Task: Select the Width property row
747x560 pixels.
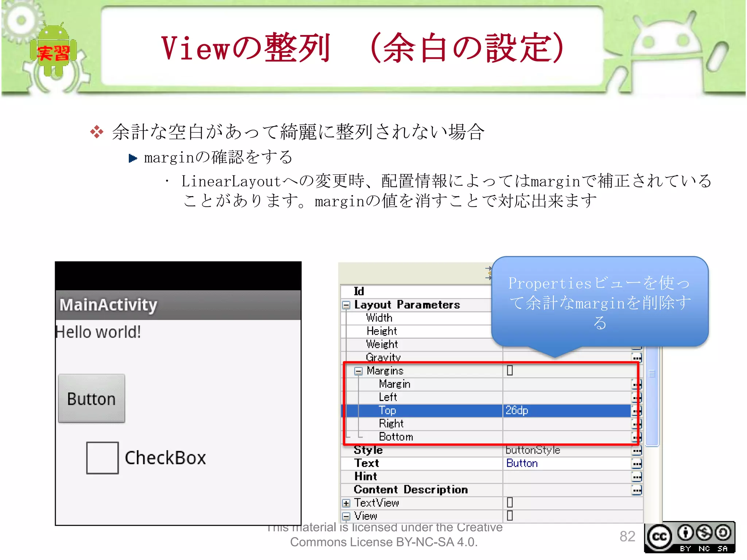Action: (416, 318)
